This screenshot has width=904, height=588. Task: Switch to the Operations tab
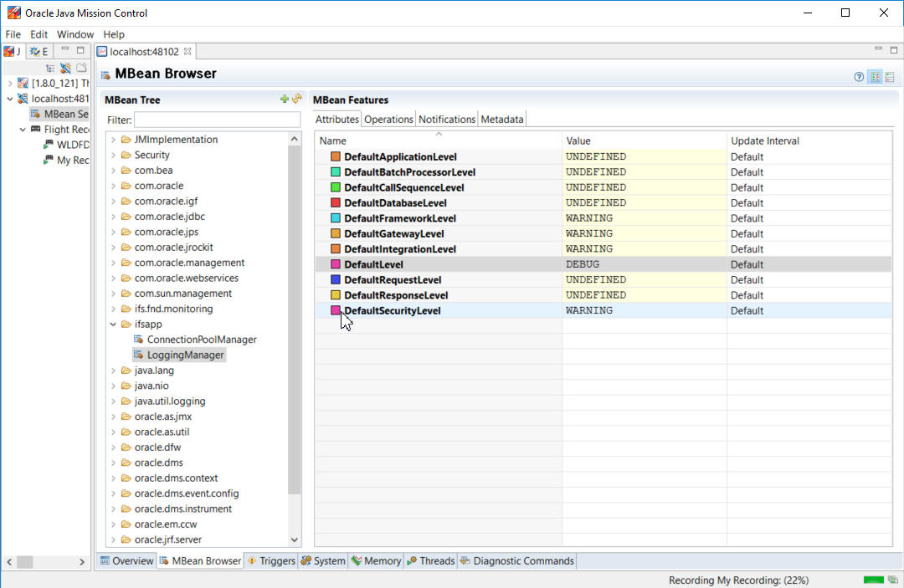(388, 120)
